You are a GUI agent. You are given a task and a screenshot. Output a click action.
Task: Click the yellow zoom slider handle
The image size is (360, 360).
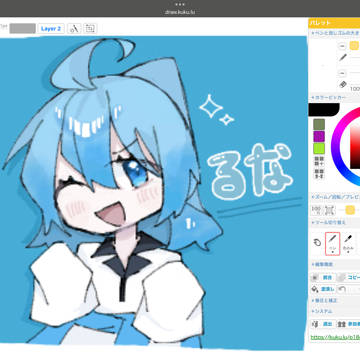[x=350, y=210]
